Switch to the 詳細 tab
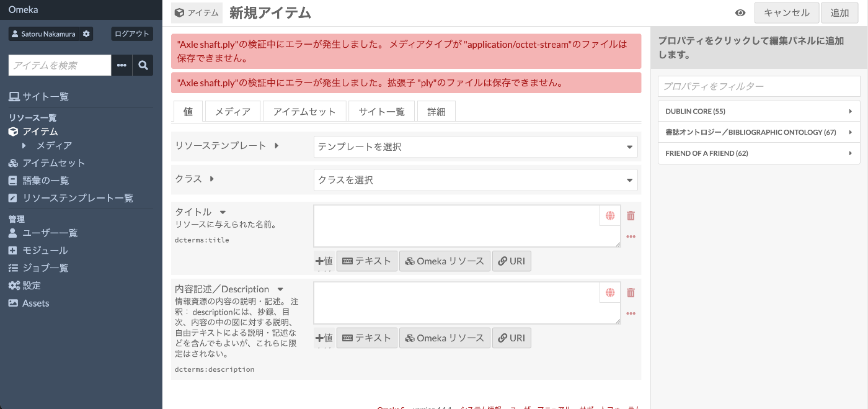Image resolution: width=868 pixels, height=409 pixels. tap(436, 111)
